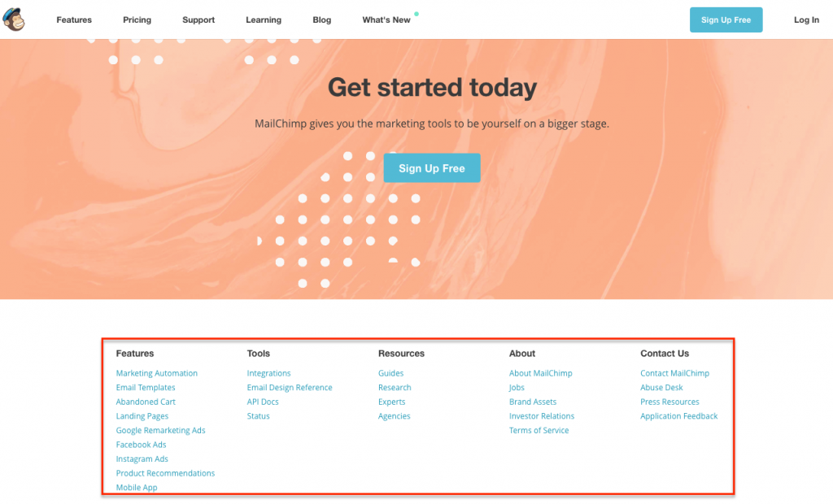Open the Email Design Reference link
The width and height of the screenshot is (833, 504).
[290, 388]
